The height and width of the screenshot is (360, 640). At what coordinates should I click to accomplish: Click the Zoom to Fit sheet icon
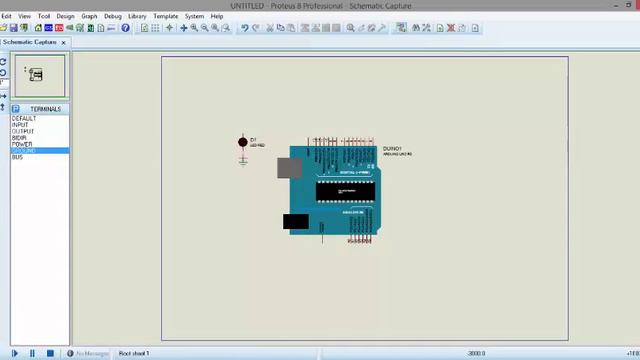[215, 28]
